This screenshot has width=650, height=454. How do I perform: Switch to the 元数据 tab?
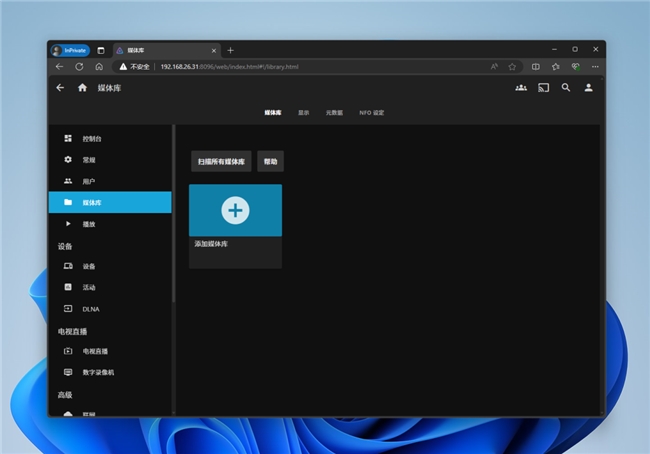click(x=334, y=112)
